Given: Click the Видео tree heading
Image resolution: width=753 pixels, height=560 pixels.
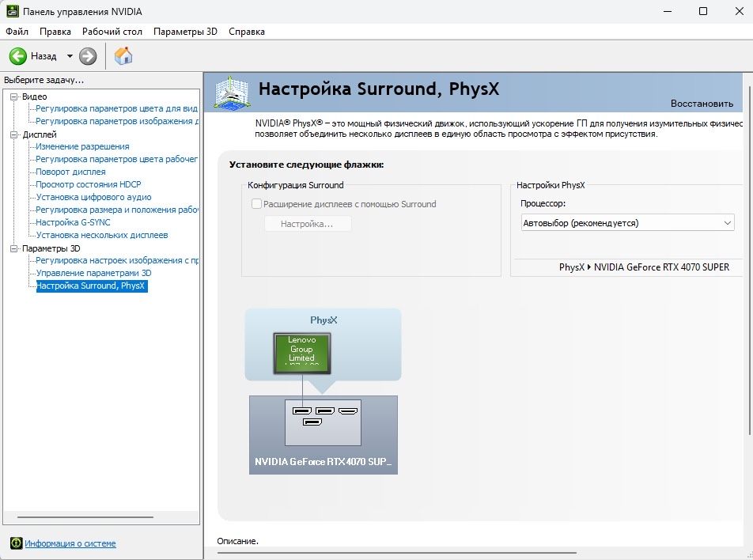Looking at the screenshot, I should pos(35,96).
